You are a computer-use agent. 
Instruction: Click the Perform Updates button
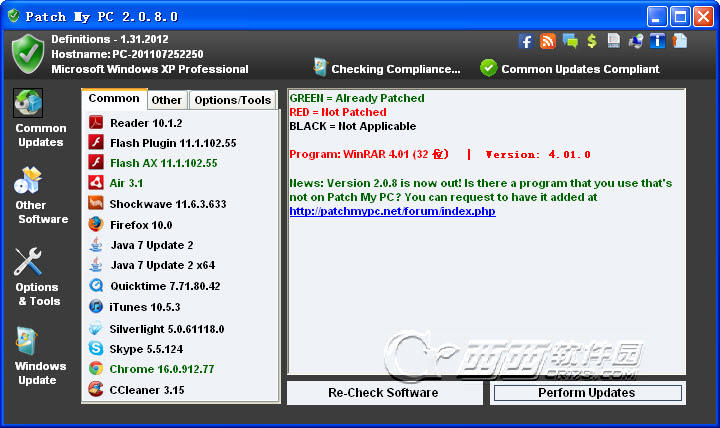(587, 393)
